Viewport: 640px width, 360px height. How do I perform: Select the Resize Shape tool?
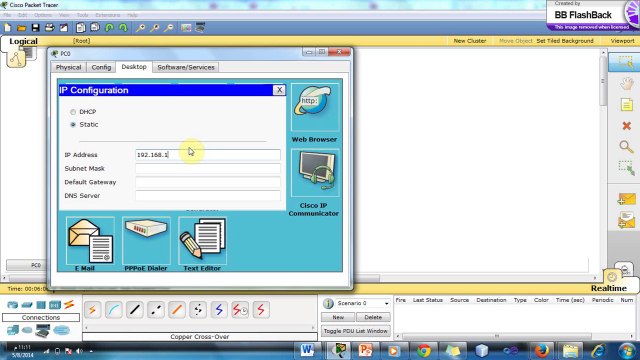[627, 168]
